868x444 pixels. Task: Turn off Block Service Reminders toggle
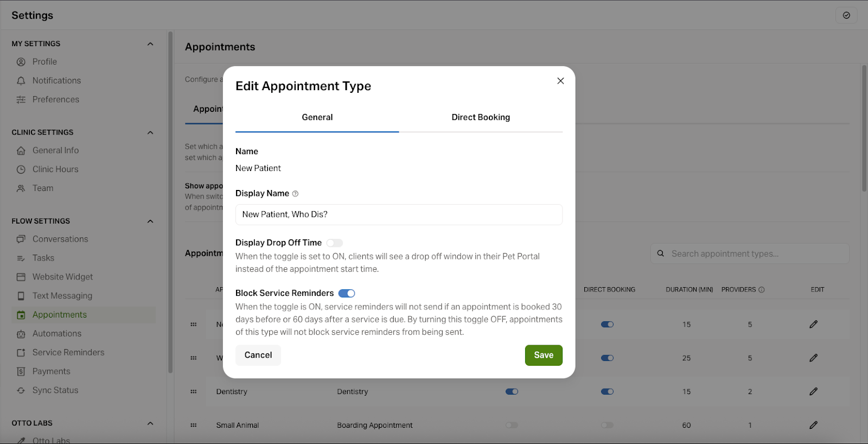pos(347,294)
